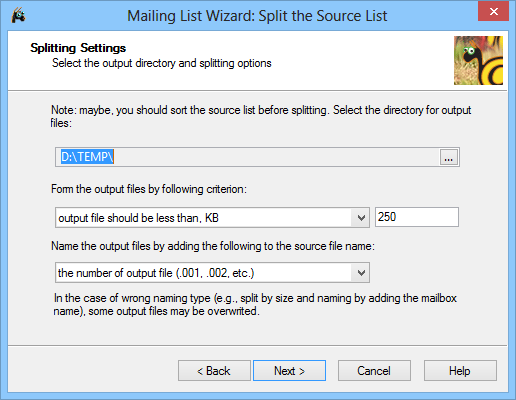Viewport: 516px width, 400px height.
Task: Cancel the split wizard
Action: [x=374, y=370]
